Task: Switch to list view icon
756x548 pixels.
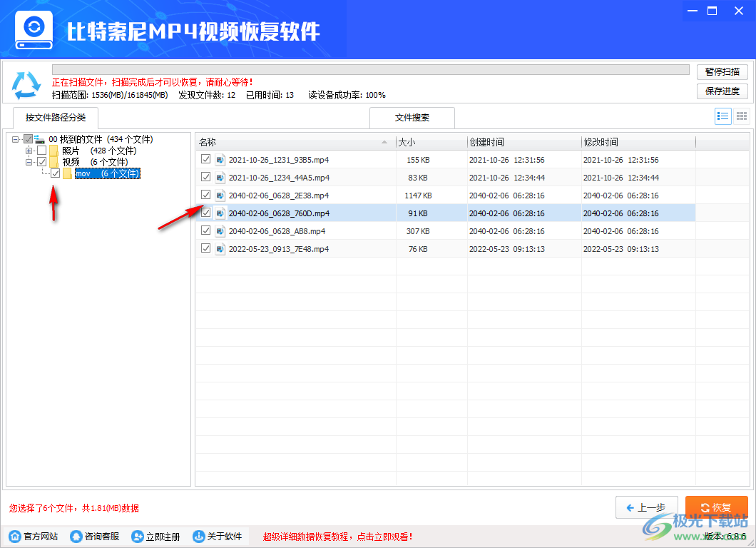Action: coord(722,116)
